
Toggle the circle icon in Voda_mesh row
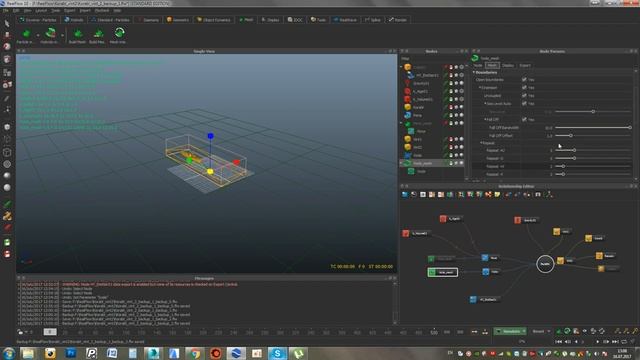click(462, 163)
